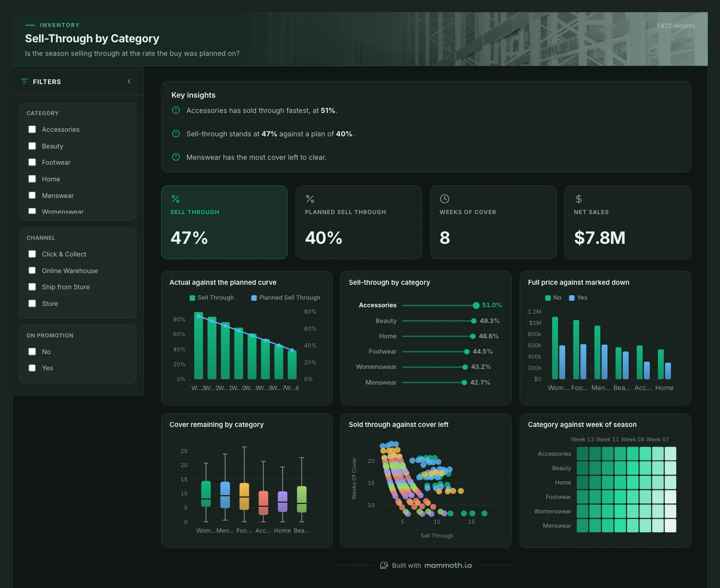720x588 pixels.
Task: Click the insight icon beside Accessories insight
Action: [x=176, y=110]
